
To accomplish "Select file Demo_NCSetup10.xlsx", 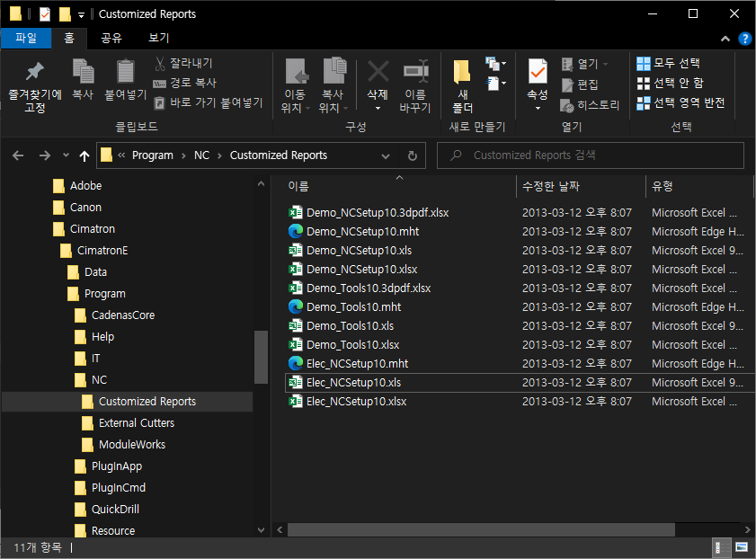I will (361, 270).
